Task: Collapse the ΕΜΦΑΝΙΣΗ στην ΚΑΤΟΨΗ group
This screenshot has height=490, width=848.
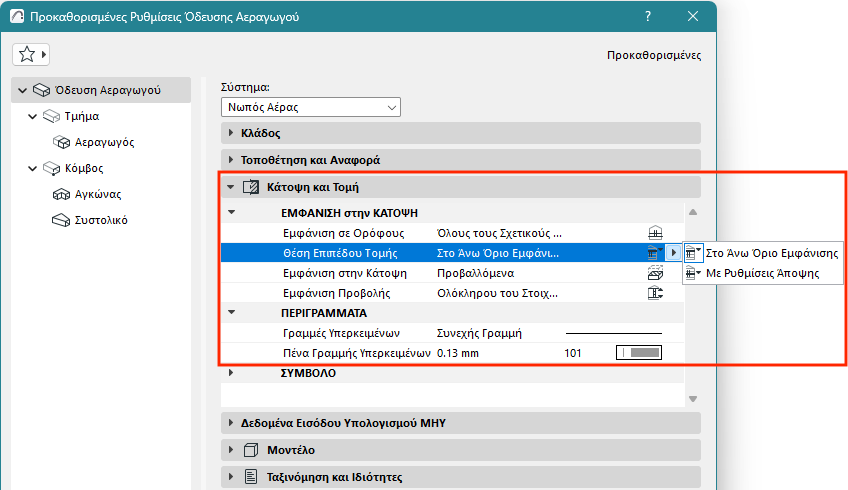Action: point(231,213)
